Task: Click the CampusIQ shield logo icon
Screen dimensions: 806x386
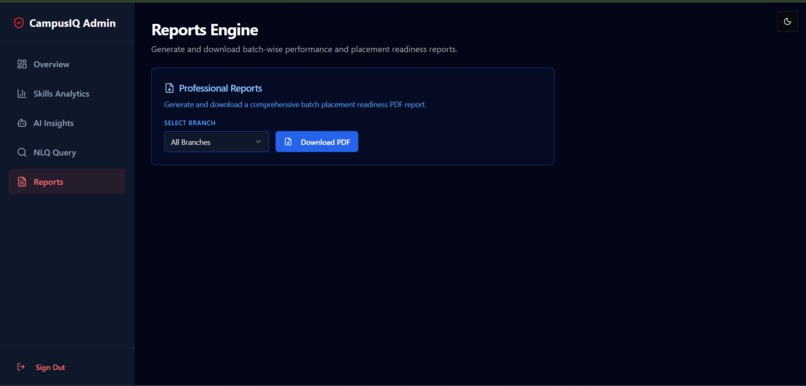Action: tap(19, 23)
